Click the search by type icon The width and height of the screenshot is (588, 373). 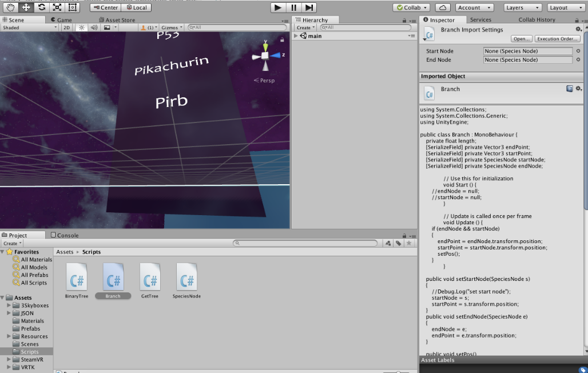[x=388, y=243]
